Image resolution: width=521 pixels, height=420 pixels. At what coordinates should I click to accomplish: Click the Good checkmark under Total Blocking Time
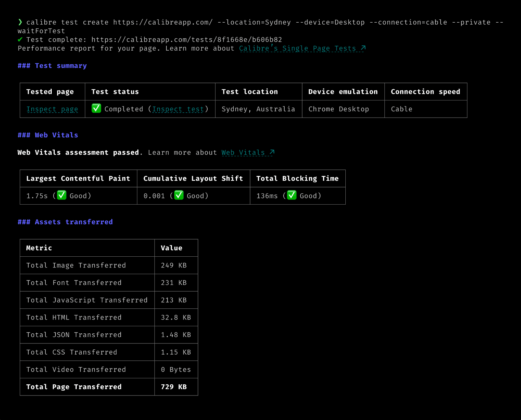pos(292,195)
